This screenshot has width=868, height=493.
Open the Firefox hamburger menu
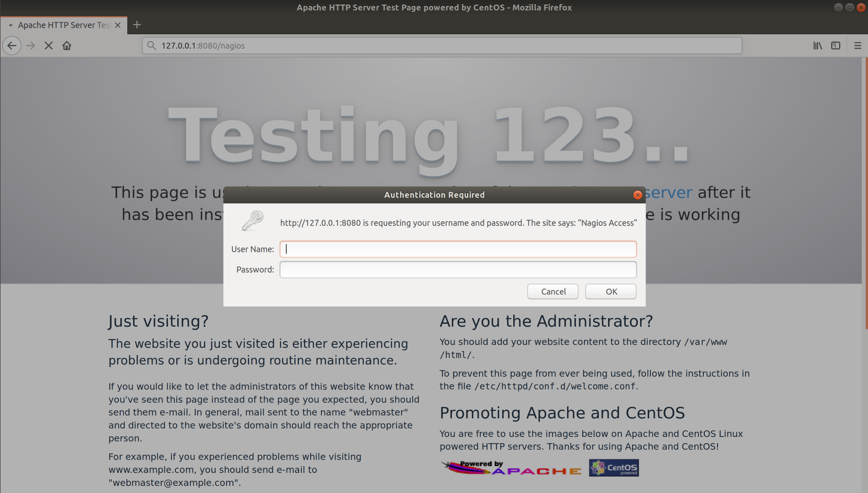tap(857, 46)
